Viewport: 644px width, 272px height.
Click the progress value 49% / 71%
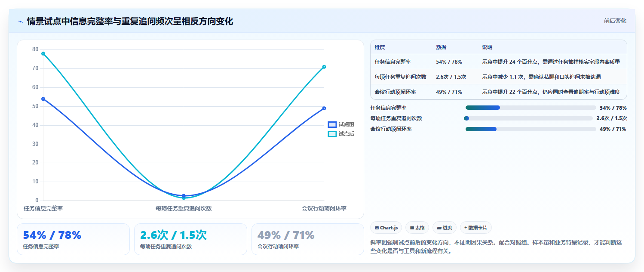[613, 129]
